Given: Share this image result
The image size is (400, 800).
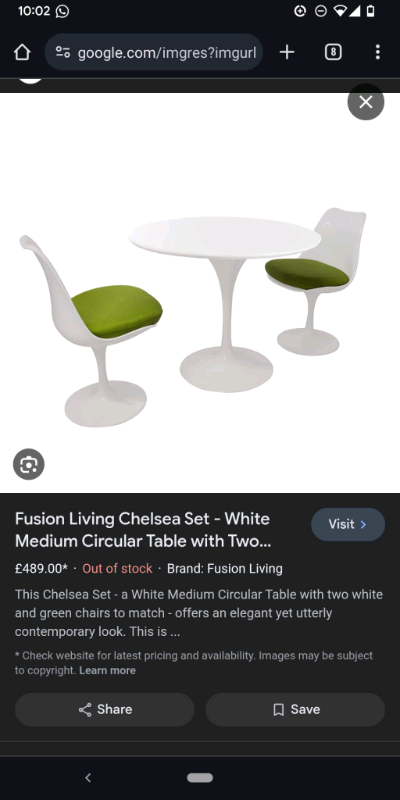Looking at the screenshot, I should [105, 710].
